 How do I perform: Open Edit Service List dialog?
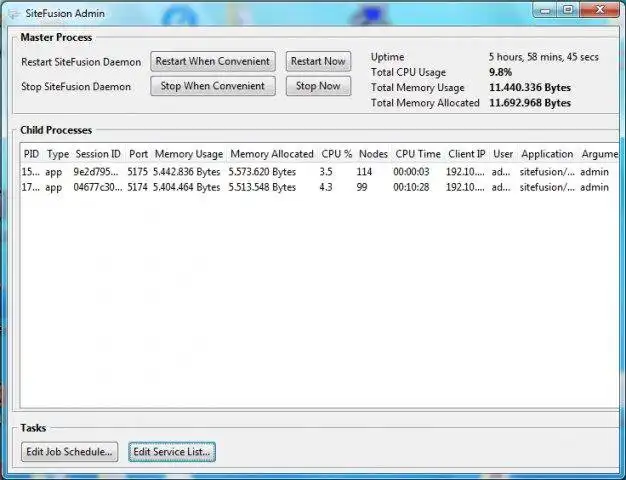(x=172, y=452)
